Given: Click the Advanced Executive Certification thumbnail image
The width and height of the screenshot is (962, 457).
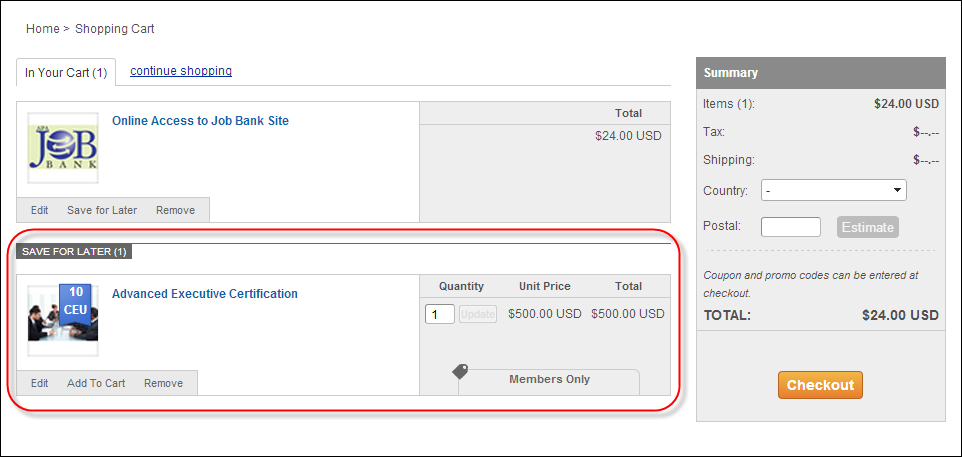Looking at the screenshot, I should tap(63, 320).
